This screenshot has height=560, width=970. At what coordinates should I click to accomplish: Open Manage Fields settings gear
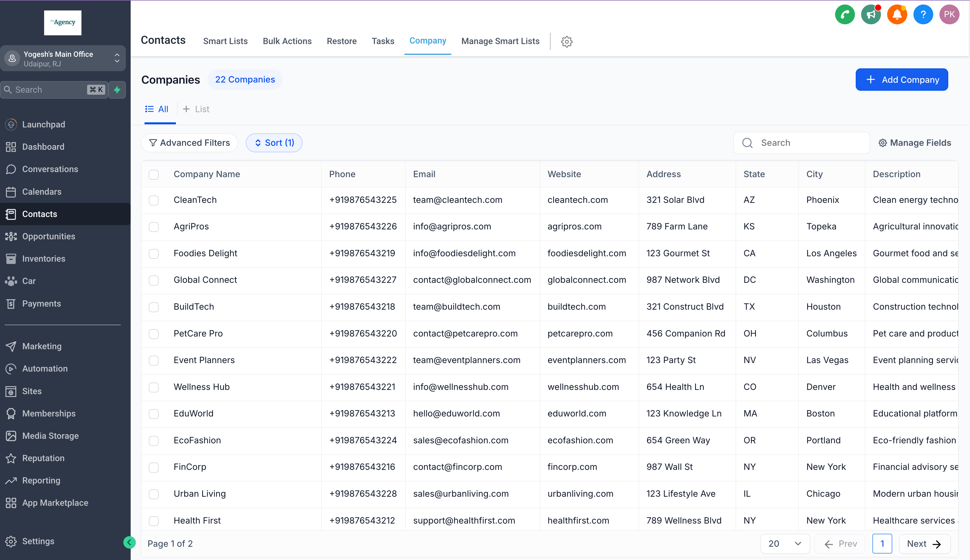pos(883,142)
